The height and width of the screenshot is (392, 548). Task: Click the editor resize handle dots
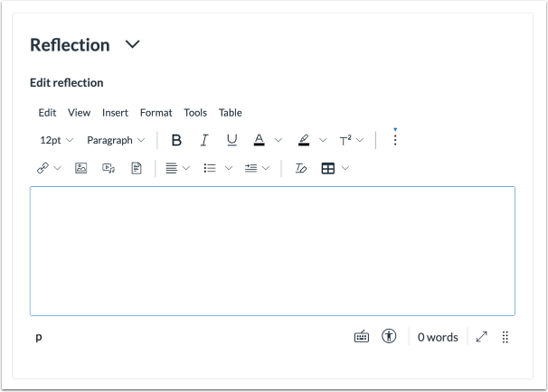[505, 337]
